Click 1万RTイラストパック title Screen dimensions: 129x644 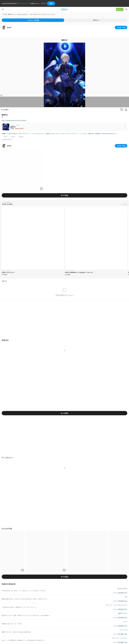8,273
